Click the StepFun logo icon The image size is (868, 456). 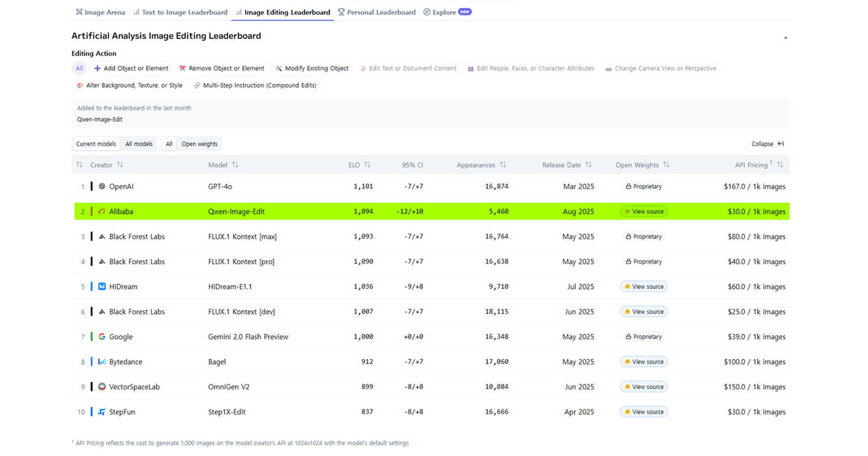tap(102, 412)
